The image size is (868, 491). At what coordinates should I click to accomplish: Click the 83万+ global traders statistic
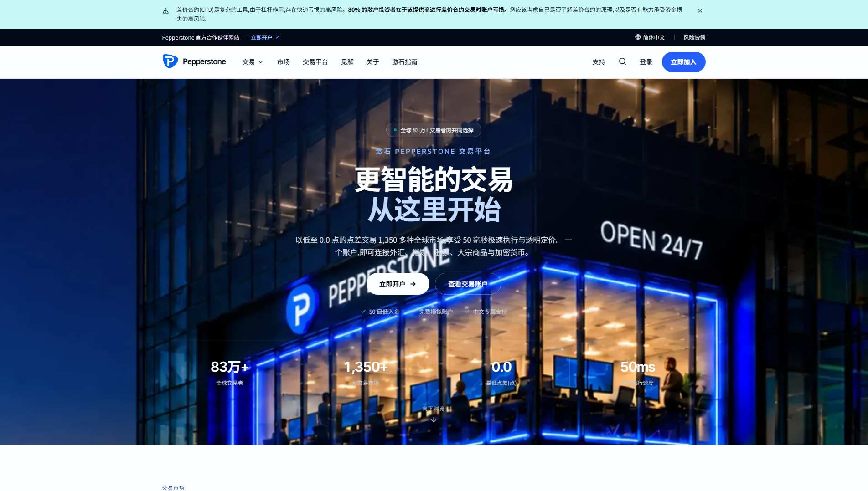tap(230, 373)
